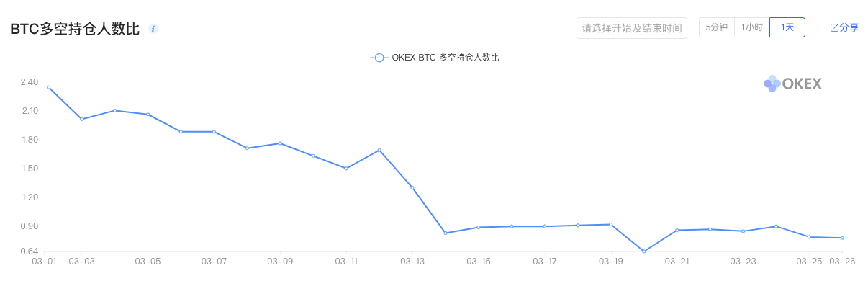Image resolution: width=868 pixels, height=281 pixels.
Task: Click the 03-13 data point mid-decline
Action: [412, 187]
